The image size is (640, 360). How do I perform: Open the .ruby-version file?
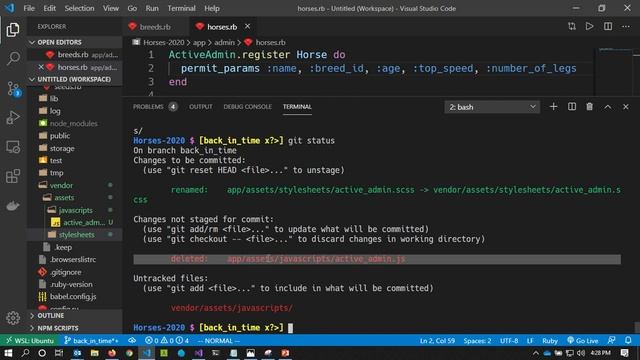(75, 284)
